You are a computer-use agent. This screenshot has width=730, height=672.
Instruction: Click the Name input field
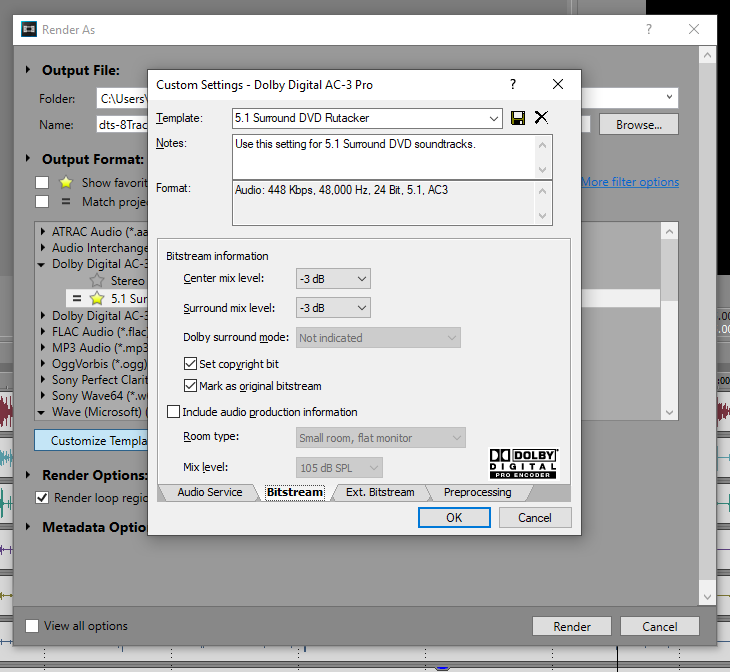[x=122, y=125]
